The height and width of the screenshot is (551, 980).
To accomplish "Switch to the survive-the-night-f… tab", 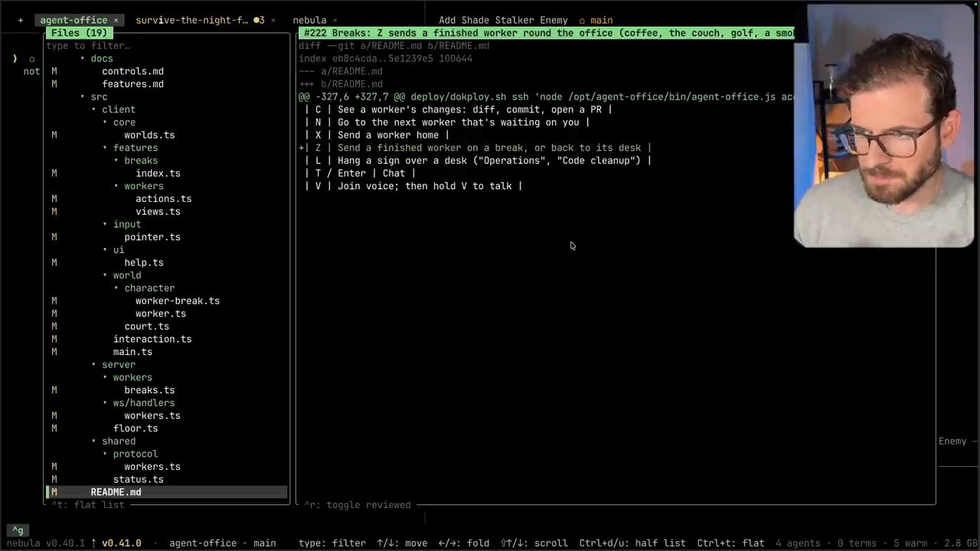I will (x=192, y=21).
